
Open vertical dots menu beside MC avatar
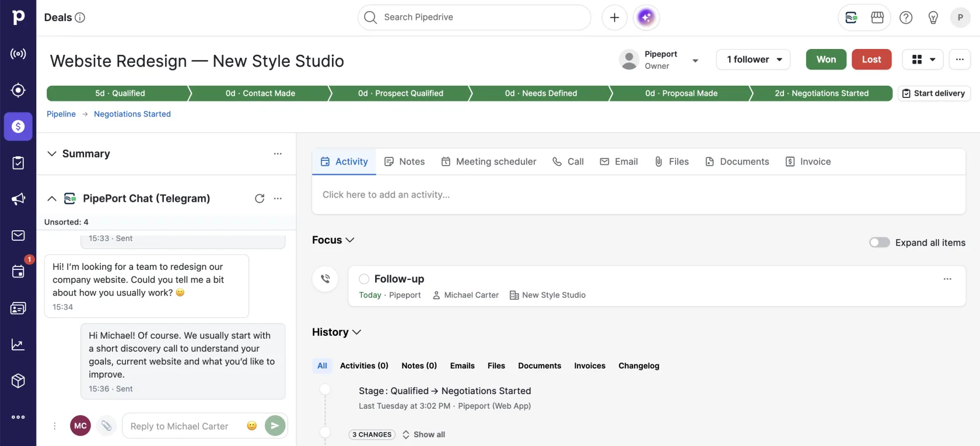coord(55,426)
